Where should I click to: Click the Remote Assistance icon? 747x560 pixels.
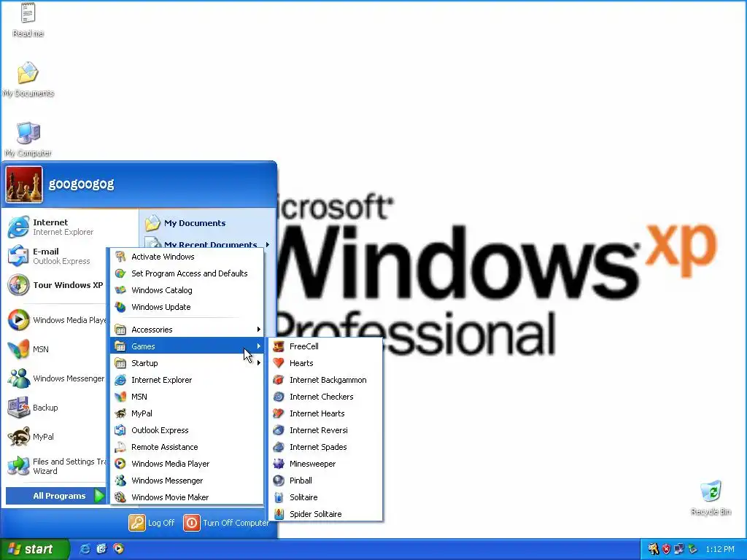120,447
